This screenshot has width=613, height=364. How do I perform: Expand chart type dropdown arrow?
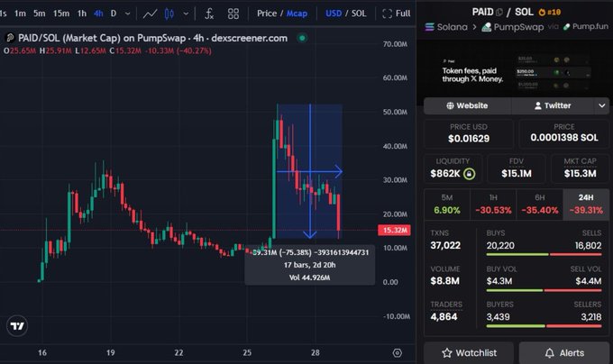coord(186,14)
